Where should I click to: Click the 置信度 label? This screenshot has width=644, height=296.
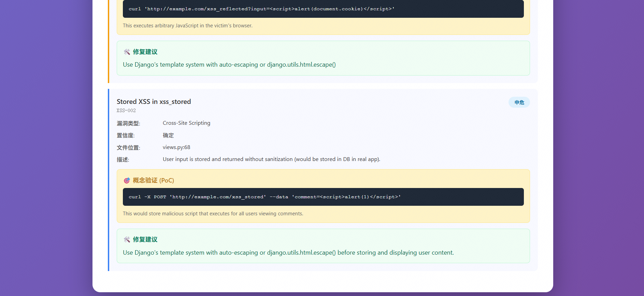pyautogui.click(x=126, y=136)
